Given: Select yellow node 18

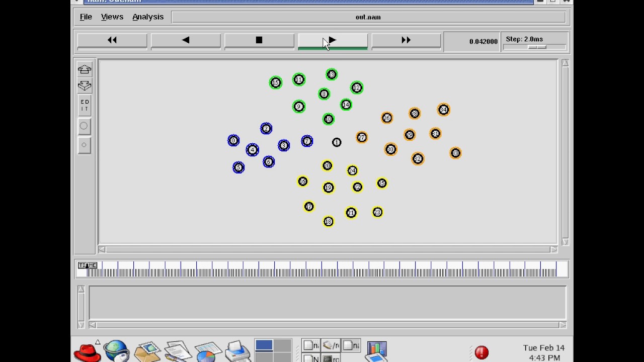Looking at the screenshot, I should [328, 221].
